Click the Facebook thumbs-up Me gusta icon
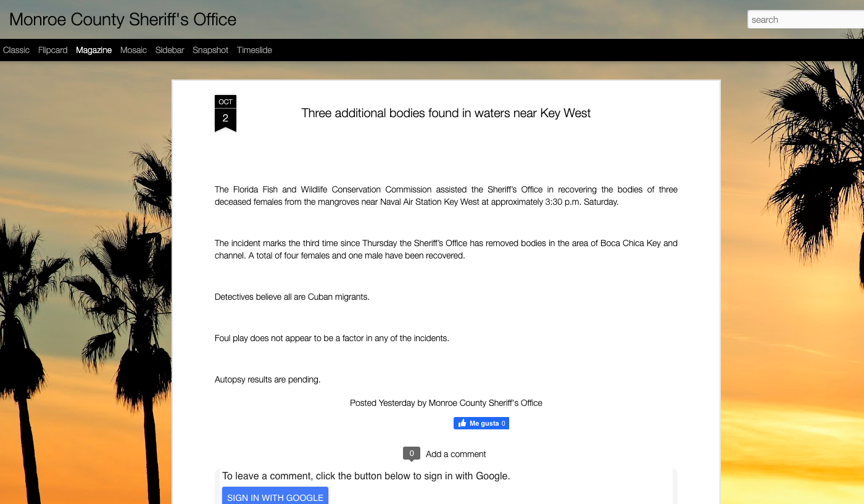This screenshot has height=504, width=864. pos(462,423)
